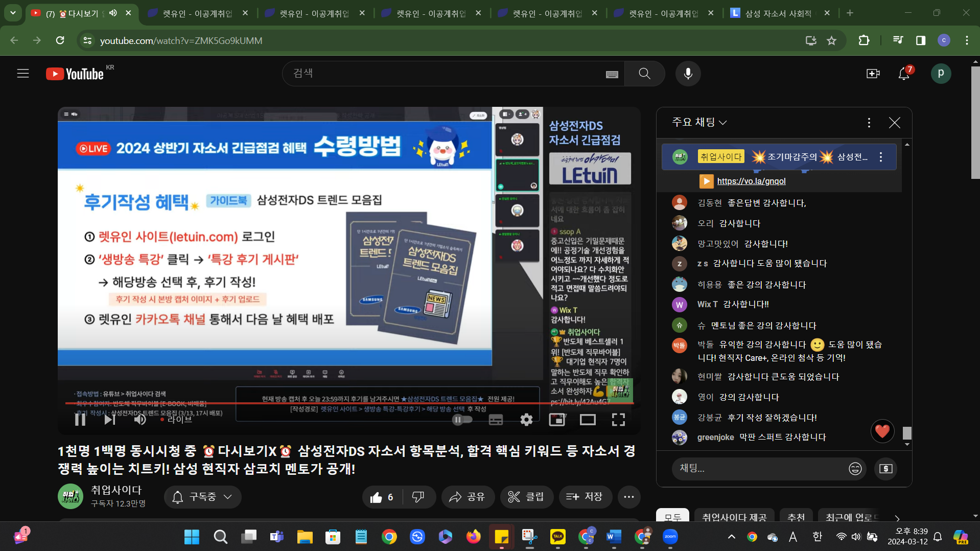
Task: Switch to miniplayer mode
Action: [x=556, y=420]
